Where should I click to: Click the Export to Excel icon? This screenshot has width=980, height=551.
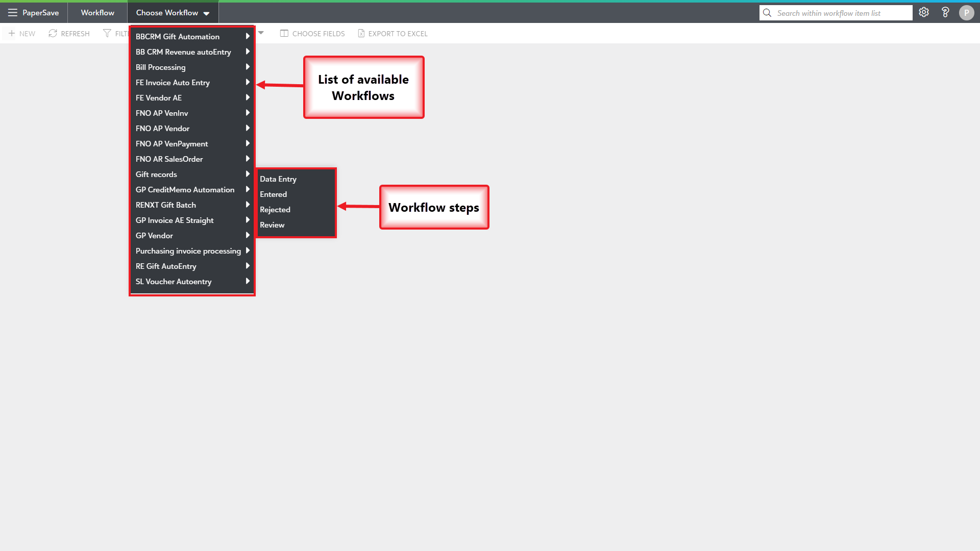tap(361, 34)
